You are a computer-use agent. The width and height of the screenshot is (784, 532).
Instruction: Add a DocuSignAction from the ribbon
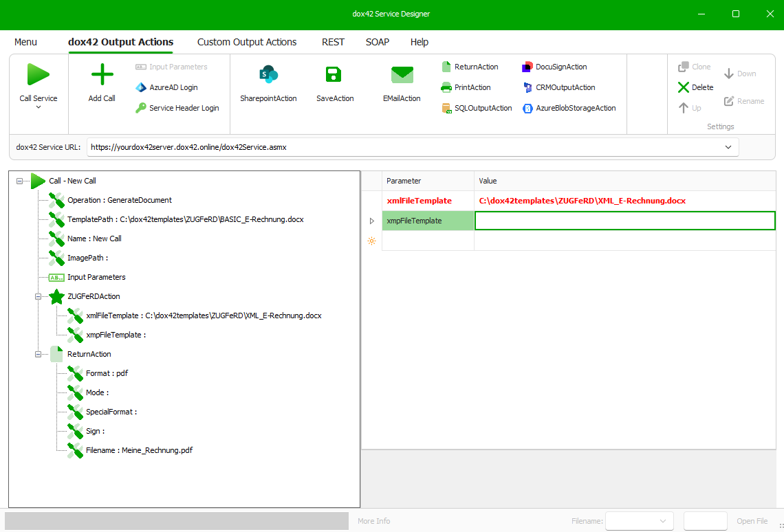[555, 67]
